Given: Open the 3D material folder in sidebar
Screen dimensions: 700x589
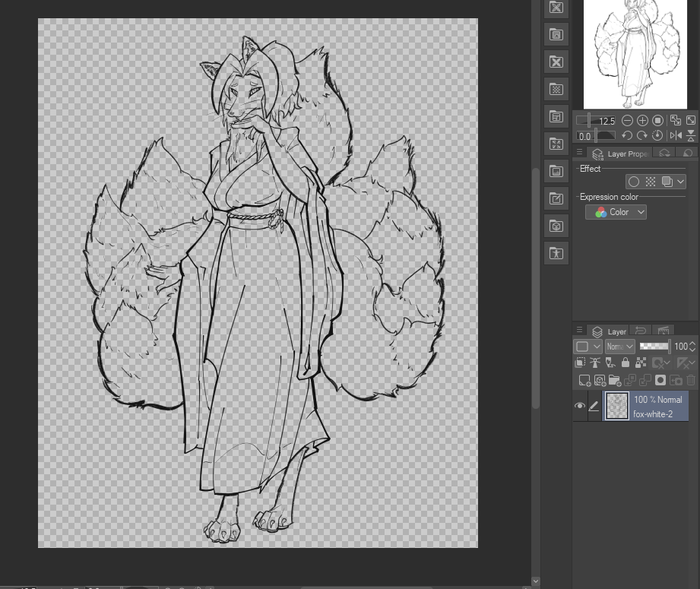Looking at the screenshot, I should pos(556,226).
